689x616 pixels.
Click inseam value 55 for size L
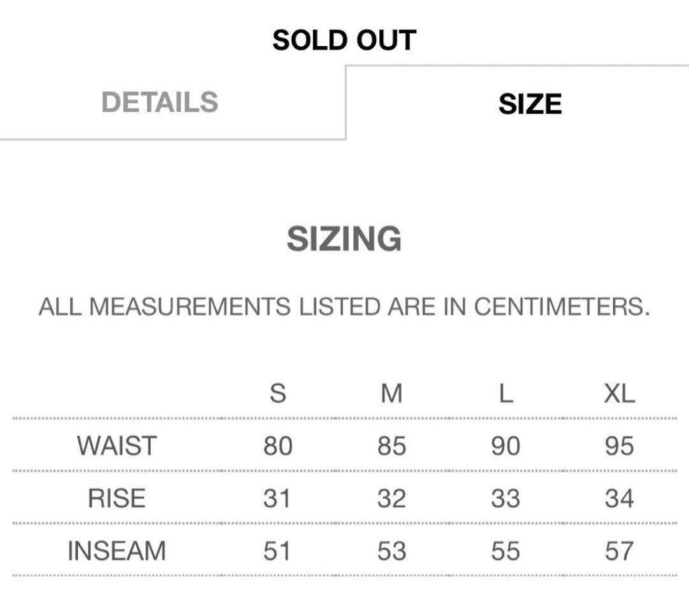[x=505, y=550]
